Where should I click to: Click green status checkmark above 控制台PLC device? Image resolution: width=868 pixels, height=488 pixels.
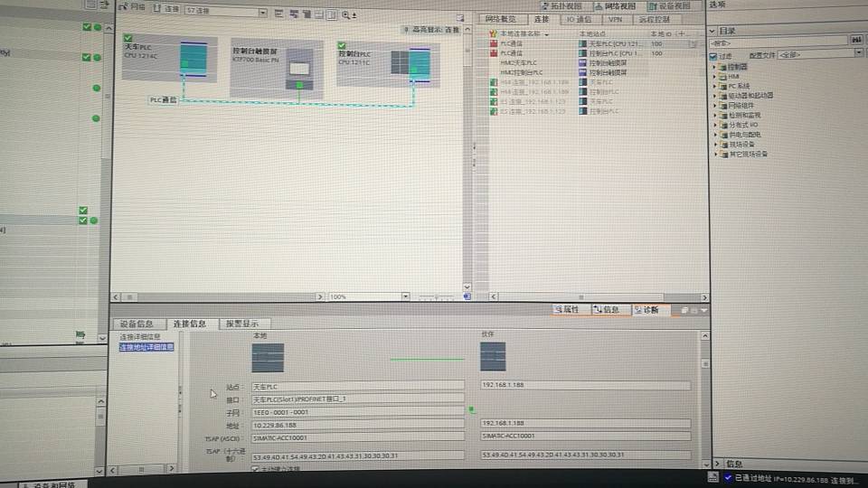coord(342,45)
